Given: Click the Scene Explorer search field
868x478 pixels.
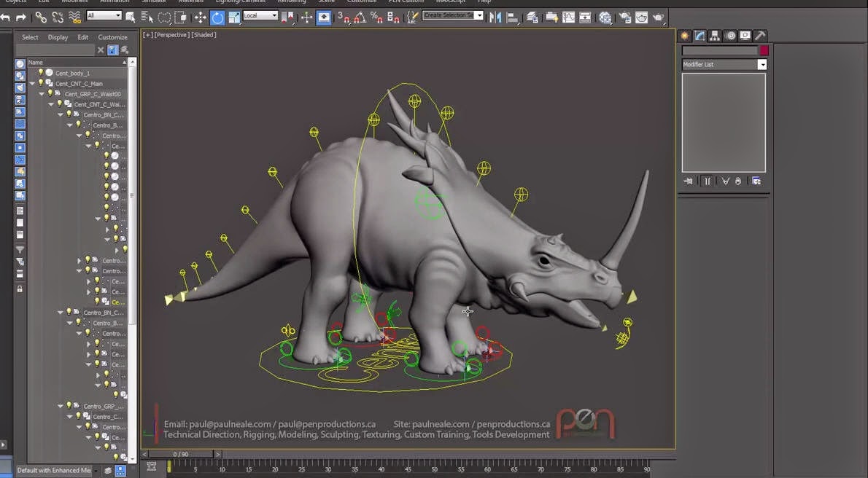Looking at the screenshot, I should pyautogui.click(x=55, y=50).
